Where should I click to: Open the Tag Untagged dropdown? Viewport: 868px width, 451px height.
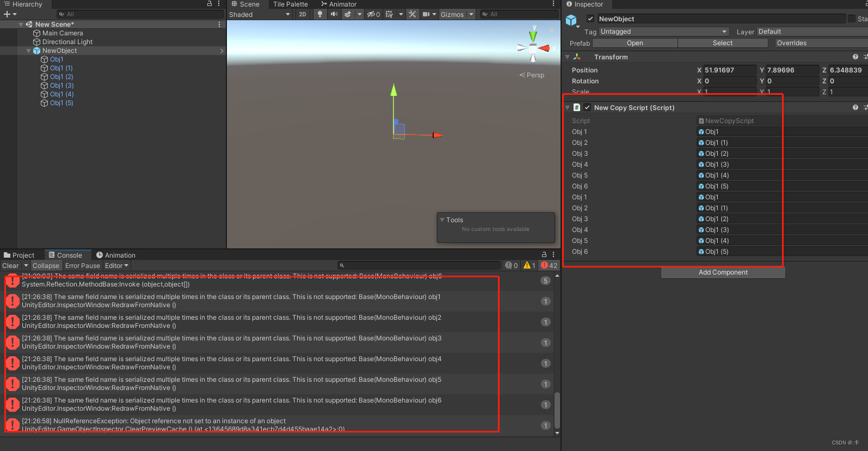pyautogui.click(x=663, y=32)
